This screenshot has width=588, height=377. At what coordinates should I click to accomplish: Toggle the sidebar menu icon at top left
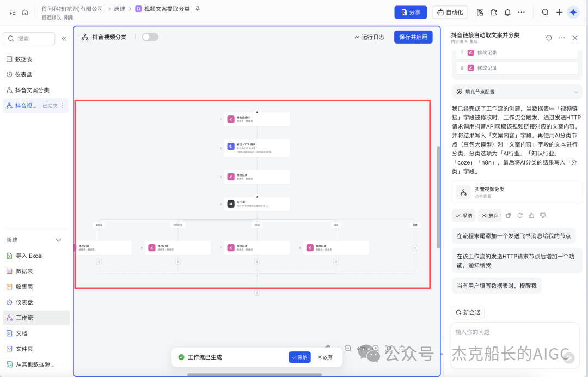(x=13, y=13)
